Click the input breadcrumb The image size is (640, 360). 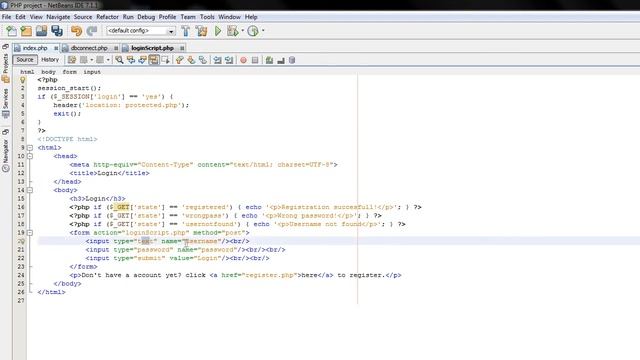coord(92,72)
